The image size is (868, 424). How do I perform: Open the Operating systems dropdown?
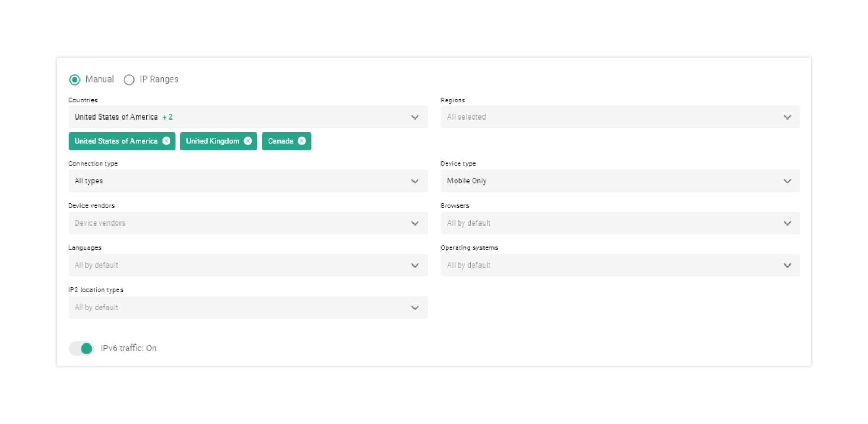(x=620, y=266)
